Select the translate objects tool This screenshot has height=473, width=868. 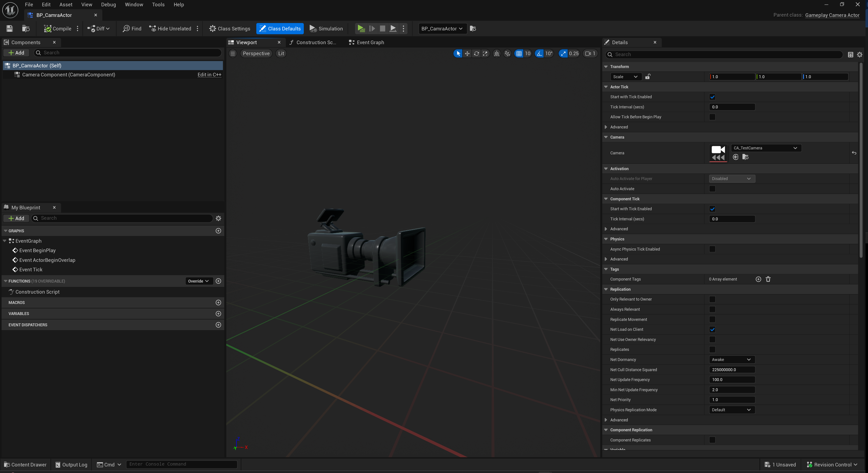point(467,54)
